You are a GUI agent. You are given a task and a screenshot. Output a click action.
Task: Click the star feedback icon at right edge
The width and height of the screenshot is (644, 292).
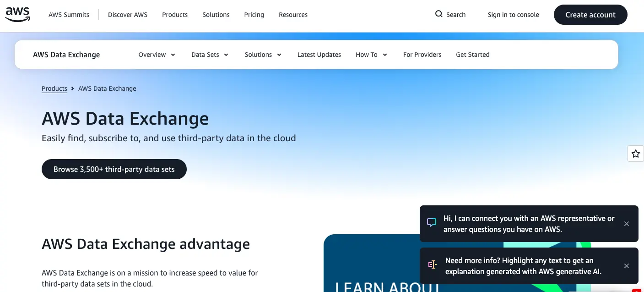(x=636, y=154)
